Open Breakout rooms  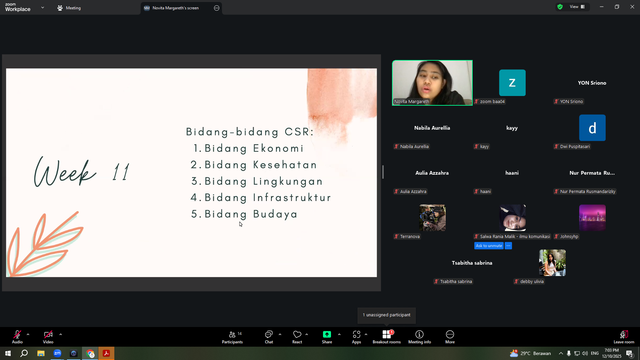pos(387,337)
